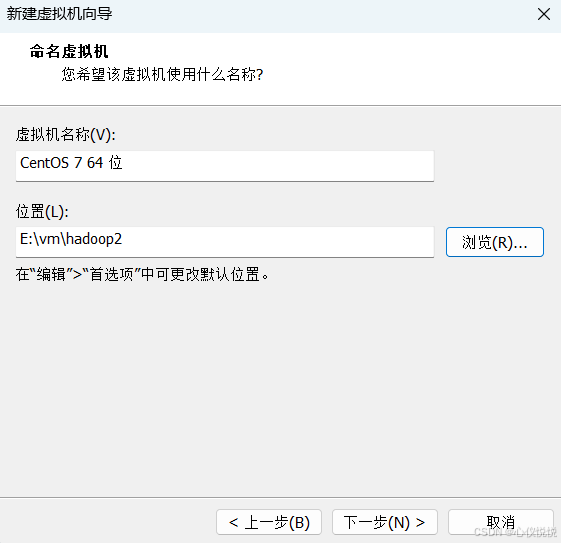Click the CSDN watermark text
This screenshot has height=543, width=561.
click(x=515, y=532)
